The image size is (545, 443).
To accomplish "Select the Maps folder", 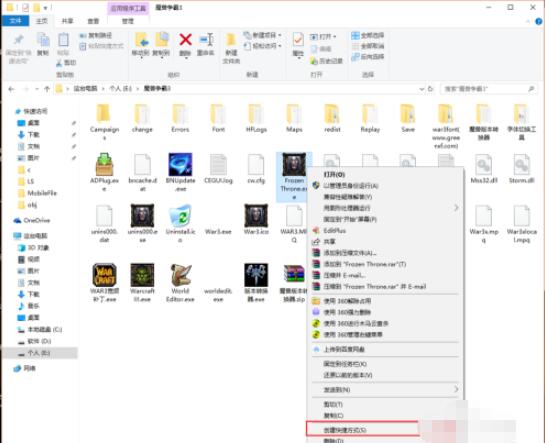I will (x=294, y=118).
